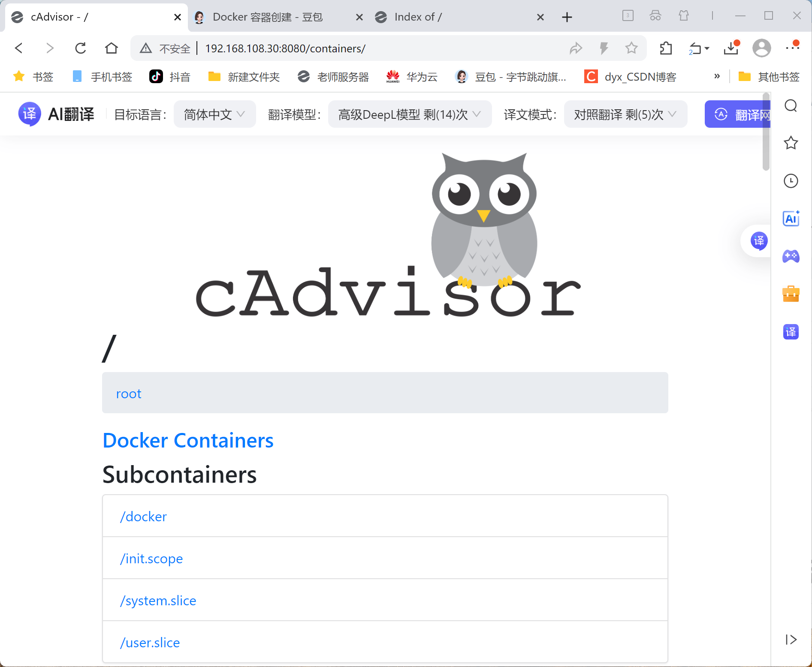Image resolution: width=812 pixels, height=667 pixels.
Task: Expand hidden bookmarks chevron
Action: coord(717,76)
